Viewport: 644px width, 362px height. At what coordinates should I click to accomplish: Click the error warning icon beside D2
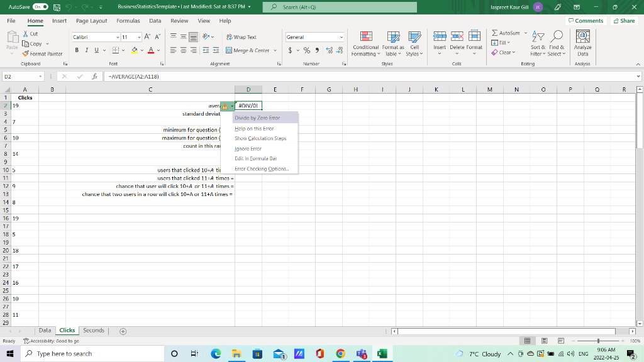pyautogui.click(x=225, y=106)
